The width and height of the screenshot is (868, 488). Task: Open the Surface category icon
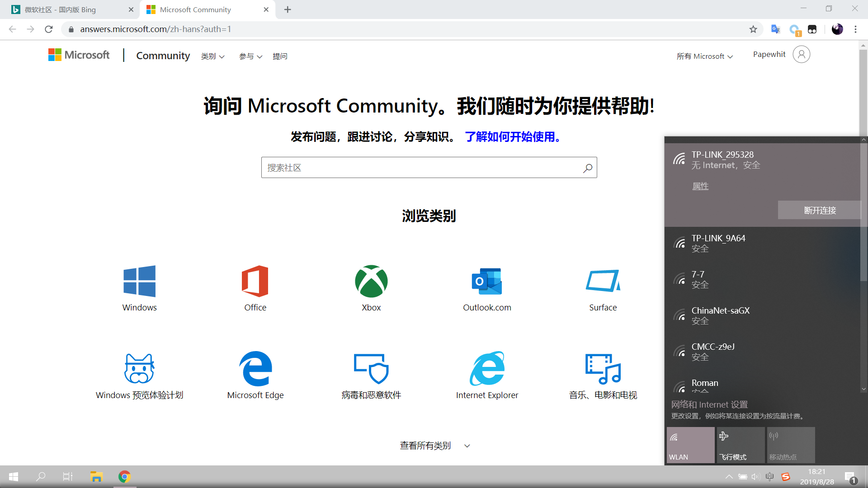point(603,281)
